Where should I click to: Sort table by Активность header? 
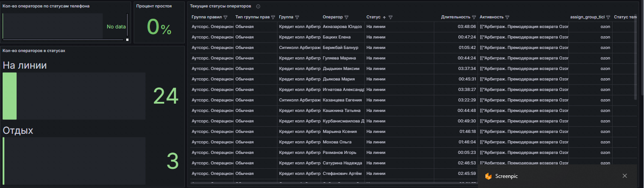point(492,17)
